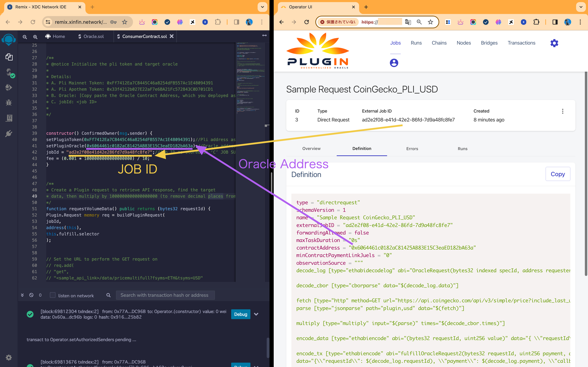Viewport: 588px width, 367px height.
Task: Open the Remix Debugger bug icon
Action: (x=9, y=103)
